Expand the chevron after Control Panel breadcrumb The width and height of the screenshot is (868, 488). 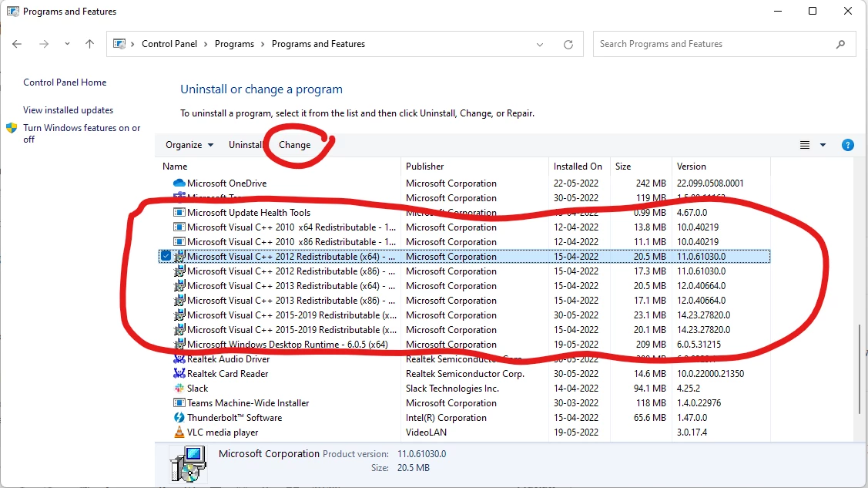(206, 44)
